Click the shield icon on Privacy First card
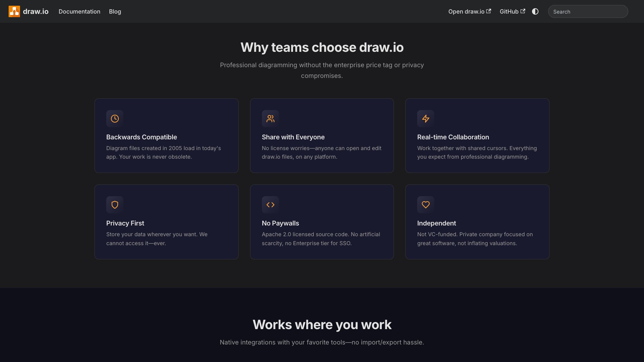 [115, 205]
